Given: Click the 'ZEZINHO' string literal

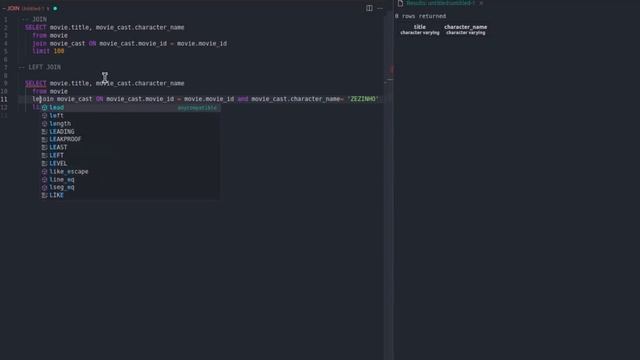Looking at the screenshot, I should [363, 99].
